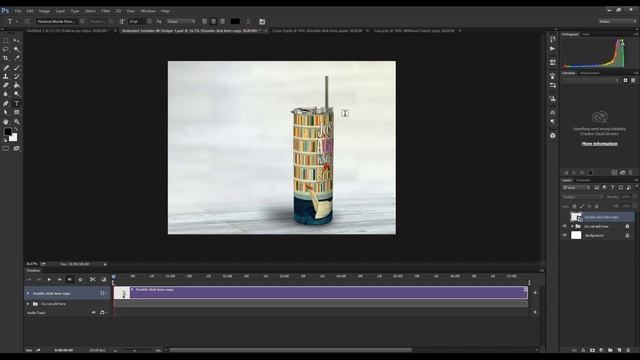
Task: Open the Filter menu
Action: coord(106,11)
